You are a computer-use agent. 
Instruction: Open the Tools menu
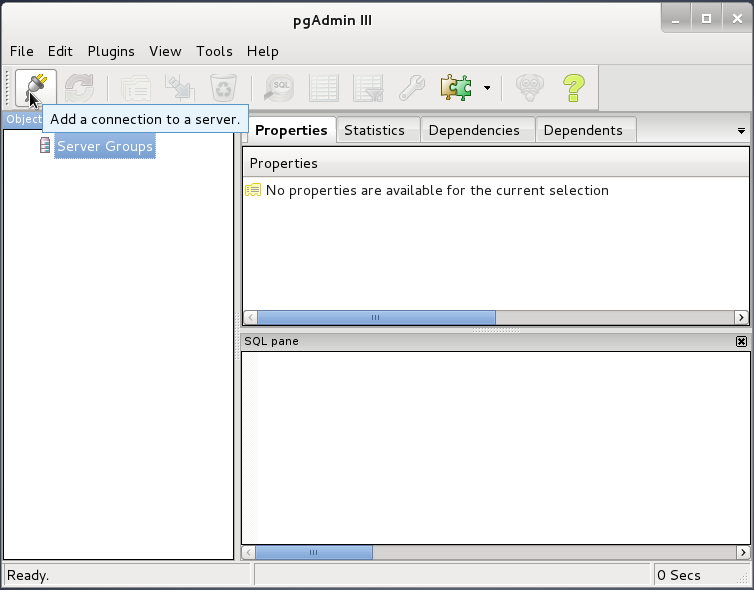[214, 51]
